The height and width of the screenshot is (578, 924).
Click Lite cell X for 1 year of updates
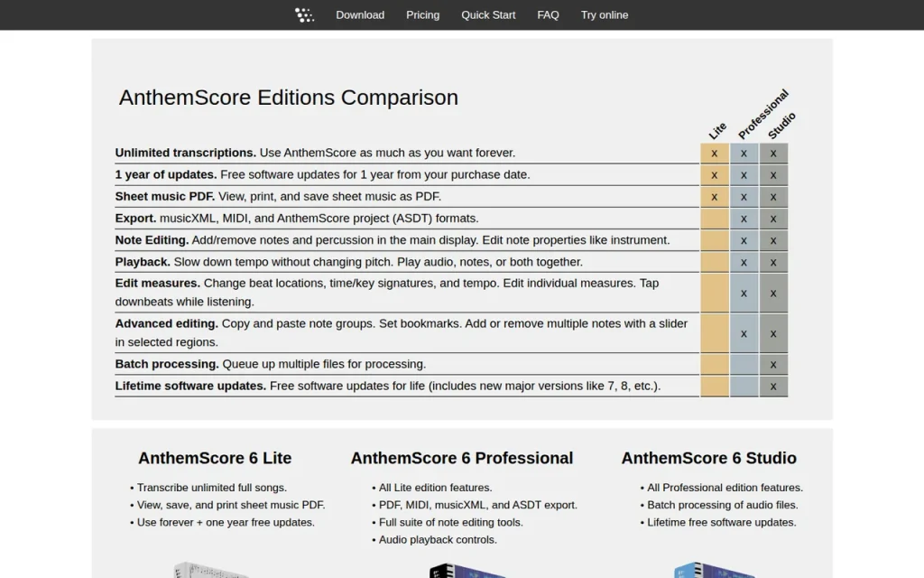click(x=715, y=175)
